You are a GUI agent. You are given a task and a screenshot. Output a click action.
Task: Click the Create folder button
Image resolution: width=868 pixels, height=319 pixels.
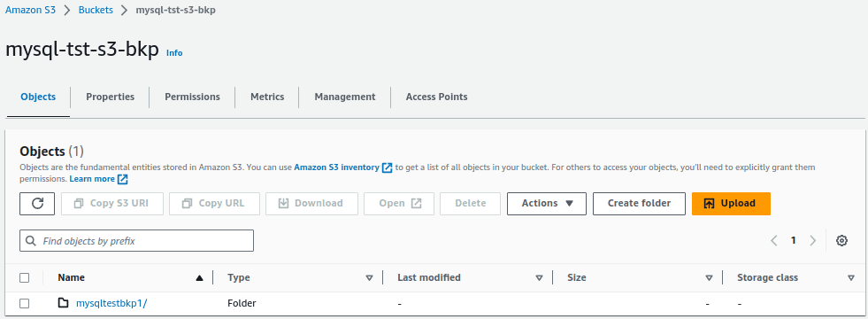[x=639, y=204]
